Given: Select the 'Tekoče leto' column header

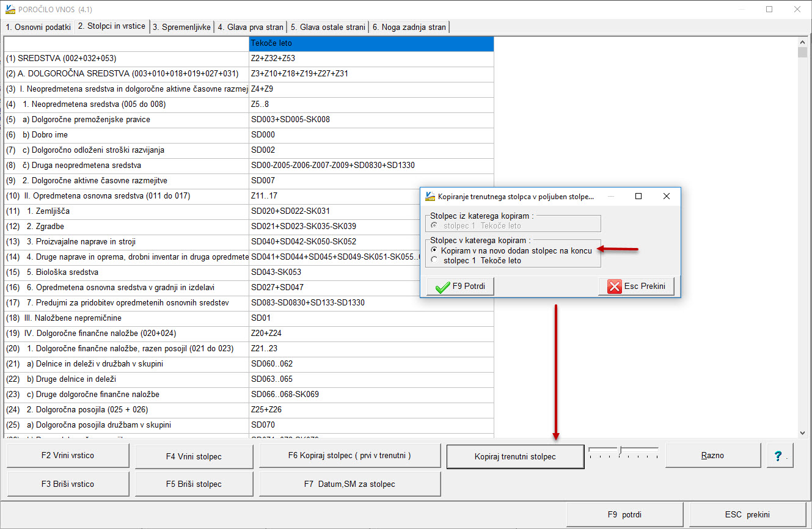Looking at the screenshot, I should point(371,44).
